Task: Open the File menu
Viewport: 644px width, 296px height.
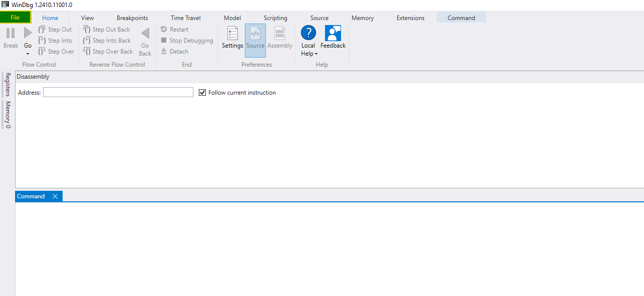Action: tap(16, 18)
